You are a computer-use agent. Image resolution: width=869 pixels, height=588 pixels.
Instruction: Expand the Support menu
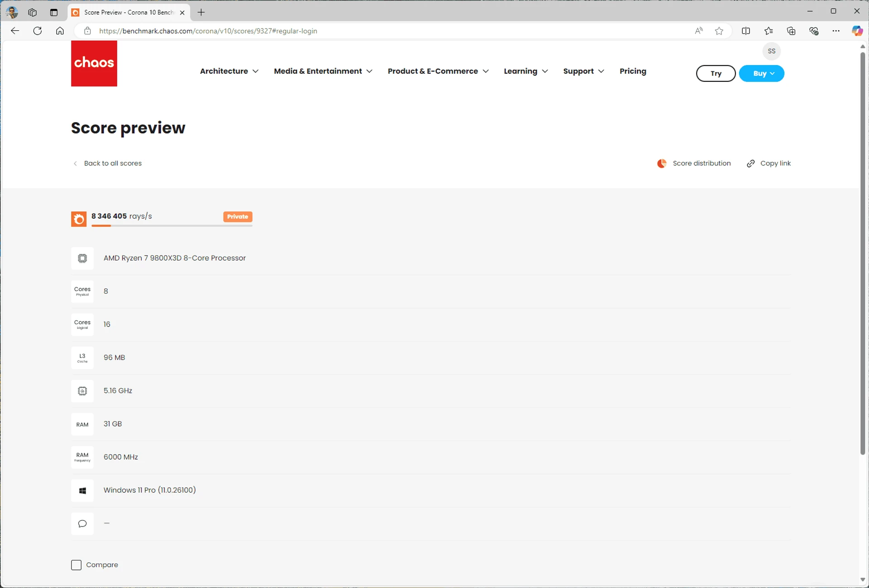point(584,71)
